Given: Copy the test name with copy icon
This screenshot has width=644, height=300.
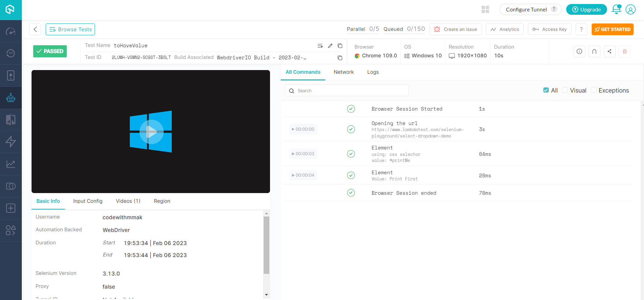Looking at the screenshot, I should click(x=340, y=46).
